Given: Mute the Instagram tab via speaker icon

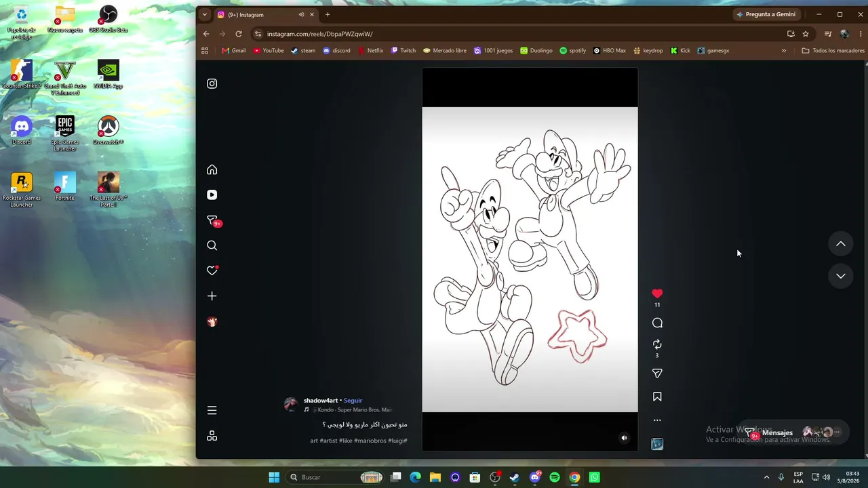Looking at the screenshot, I should tap(301, 15).
